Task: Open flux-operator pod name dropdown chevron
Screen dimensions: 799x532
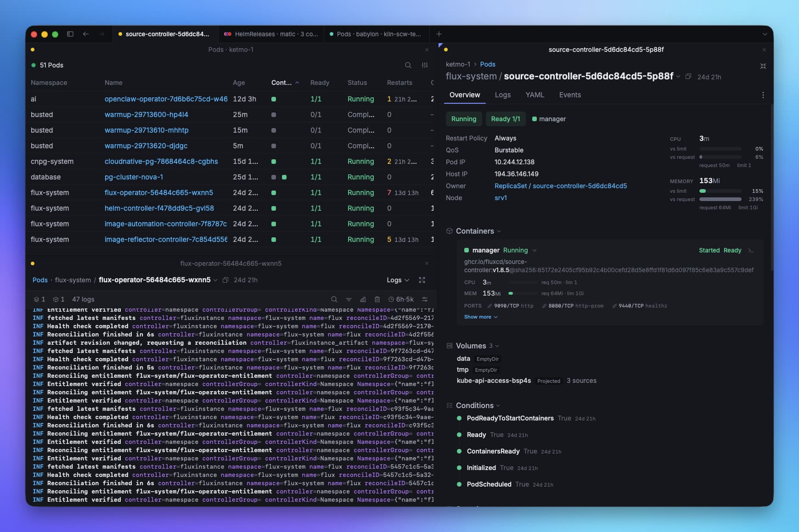Action: (x=215, y=280)
